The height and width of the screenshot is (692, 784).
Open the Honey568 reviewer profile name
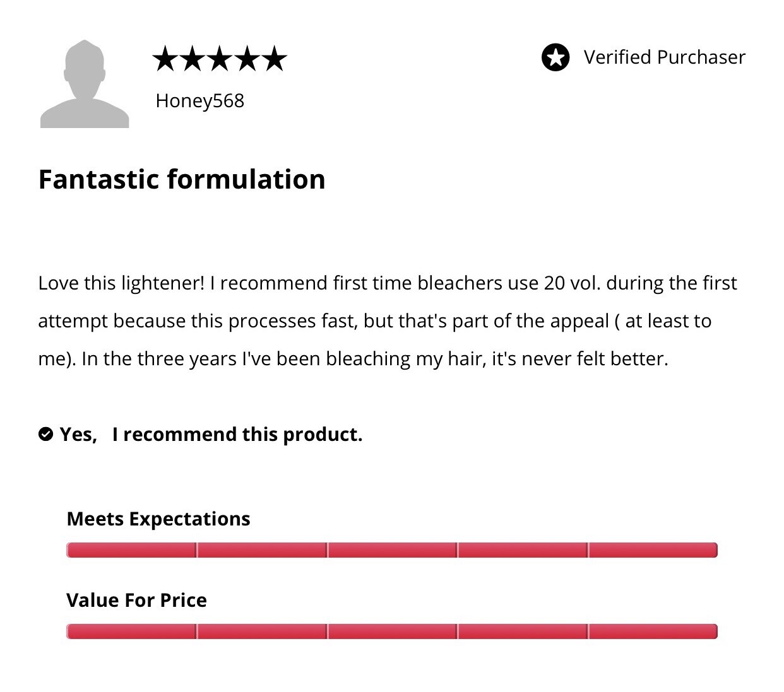click(199, 101)
